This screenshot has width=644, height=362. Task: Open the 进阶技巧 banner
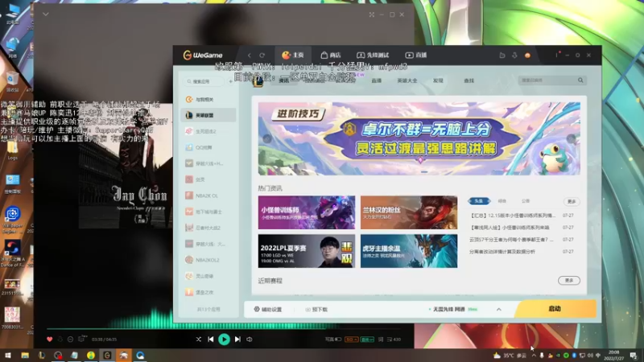[x=419, y=138]
